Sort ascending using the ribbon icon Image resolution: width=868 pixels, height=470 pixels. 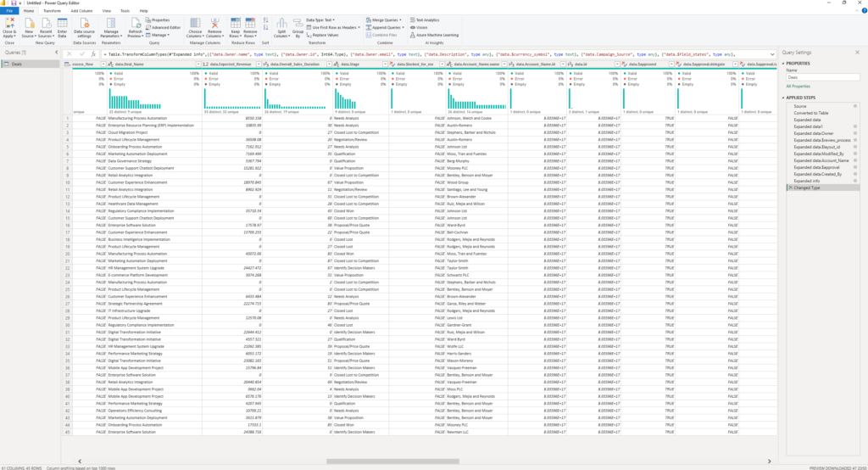pos(265,20)
